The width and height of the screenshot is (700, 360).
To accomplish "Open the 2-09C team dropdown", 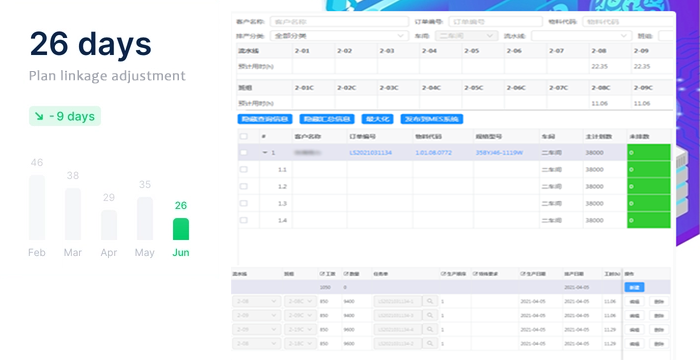I will click(x=300, y=316).
